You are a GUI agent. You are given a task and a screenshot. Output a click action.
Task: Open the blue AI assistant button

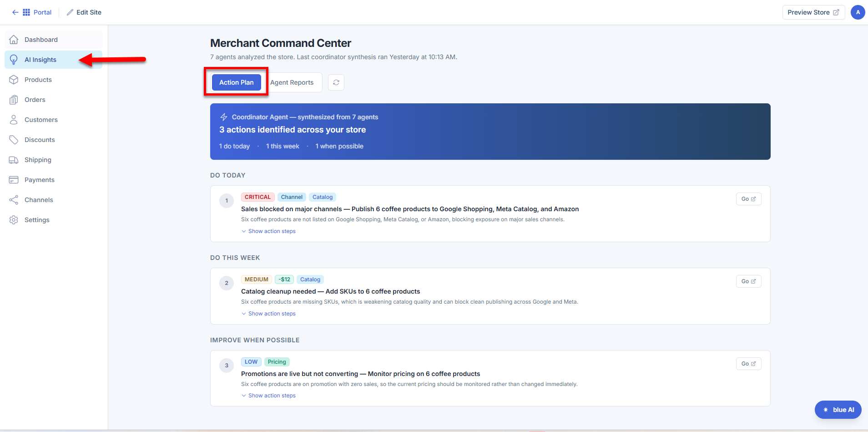(x=838, y=410)
